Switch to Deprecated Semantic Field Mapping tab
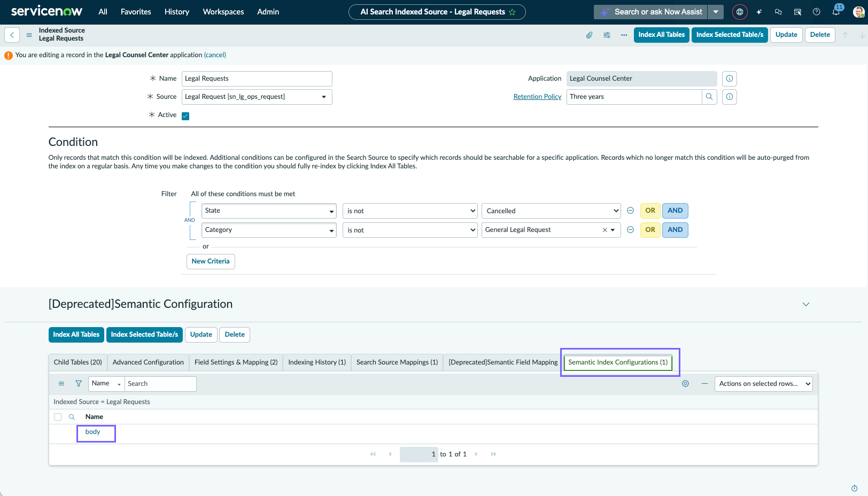Screen dimensions: 868x496 click(503, 362)
